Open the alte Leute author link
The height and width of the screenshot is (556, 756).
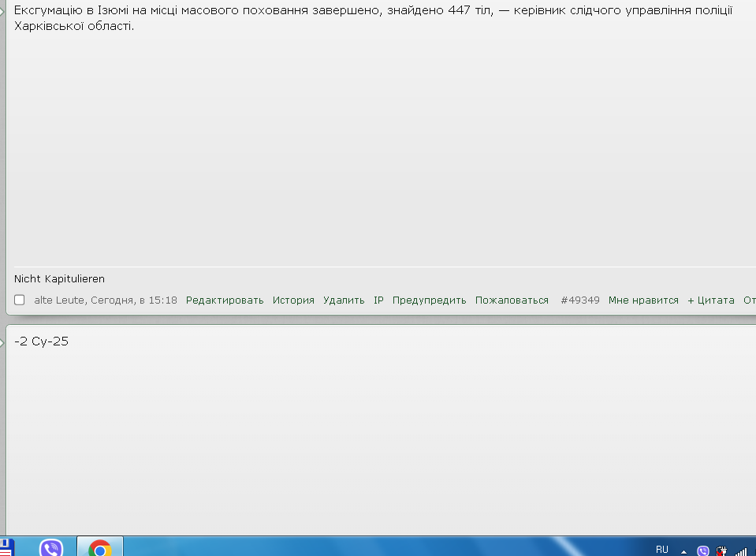(59, 300)
